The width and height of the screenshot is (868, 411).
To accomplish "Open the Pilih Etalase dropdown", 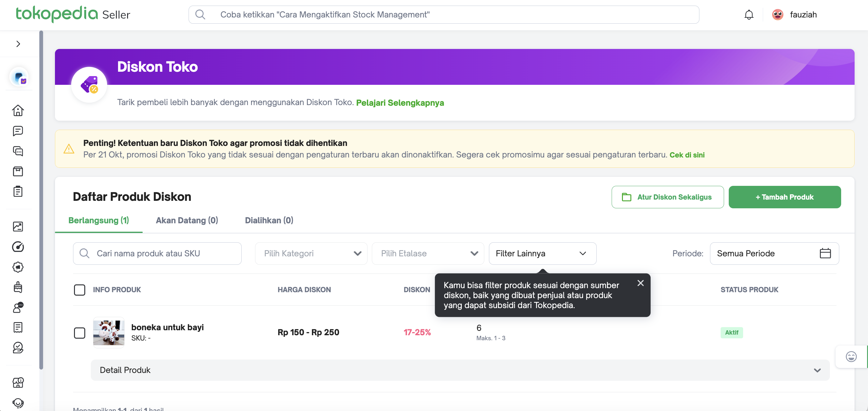I will [427, 254].
